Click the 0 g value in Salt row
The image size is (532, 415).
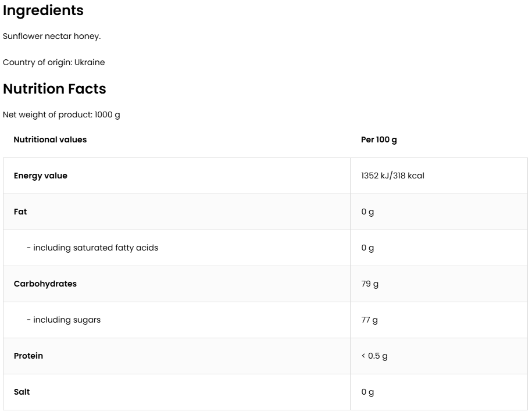(367, 392)
